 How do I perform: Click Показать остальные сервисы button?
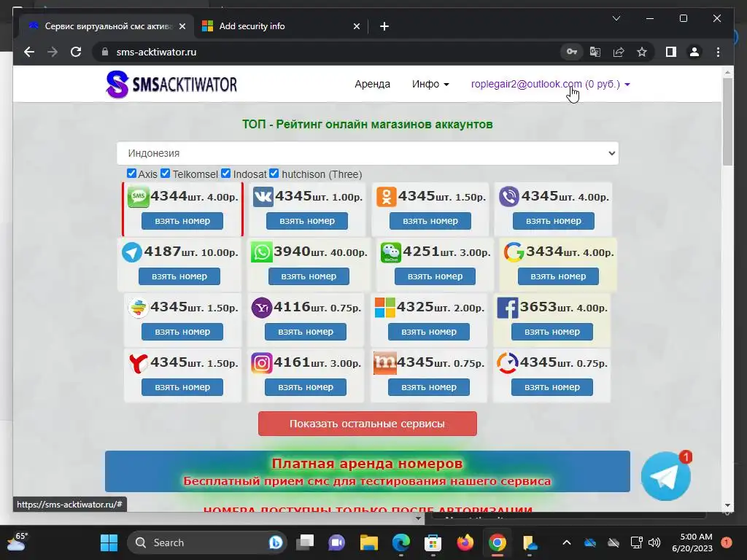pos(368,424)
